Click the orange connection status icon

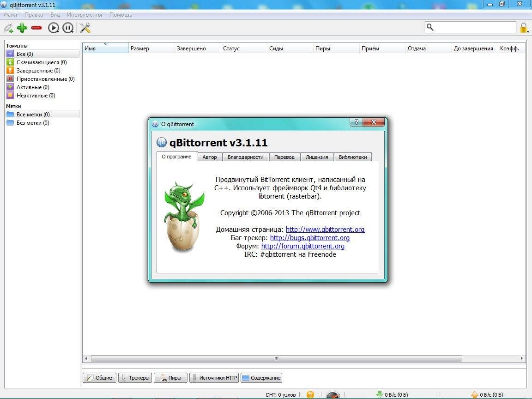[310, 395]
